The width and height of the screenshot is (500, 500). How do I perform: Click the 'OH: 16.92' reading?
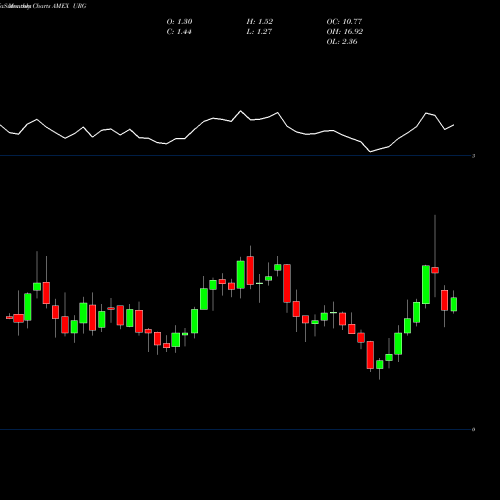[345, 32]
